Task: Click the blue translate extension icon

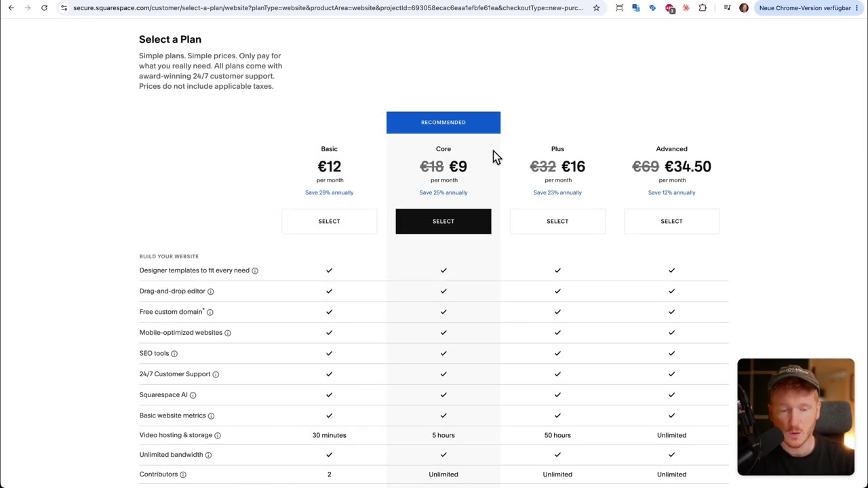Action: 636,8
